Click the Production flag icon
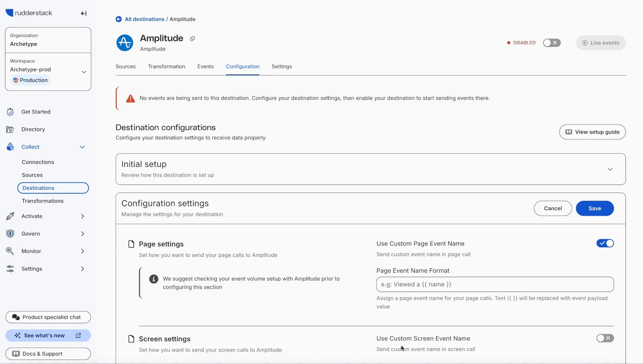This screenshot has width=643, height=364. [x=15, y=80]
